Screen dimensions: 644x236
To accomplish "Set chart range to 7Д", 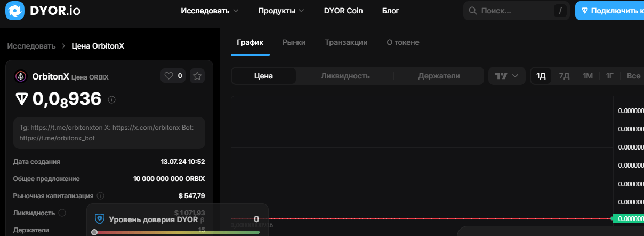I will pyautogui.click(x=564, y=76).
